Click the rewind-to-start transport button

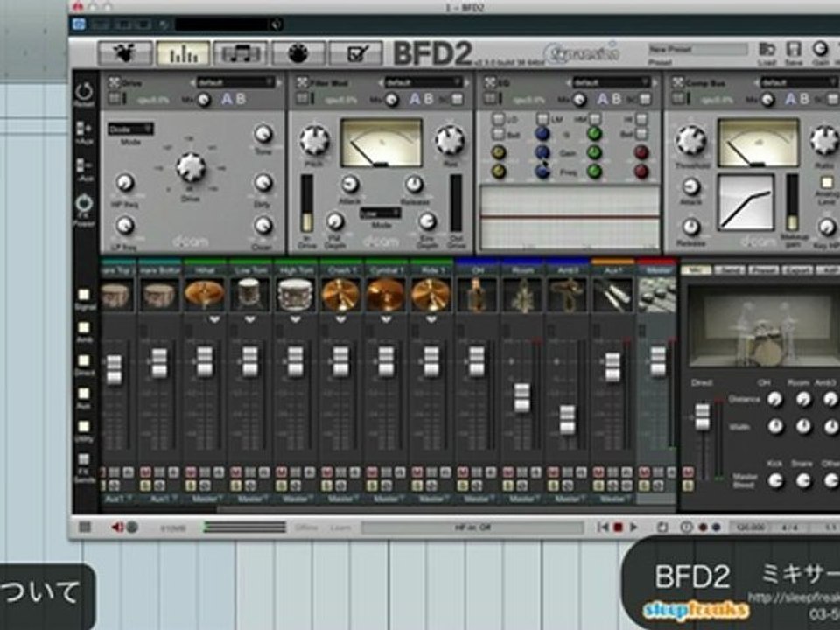point(603,527)
